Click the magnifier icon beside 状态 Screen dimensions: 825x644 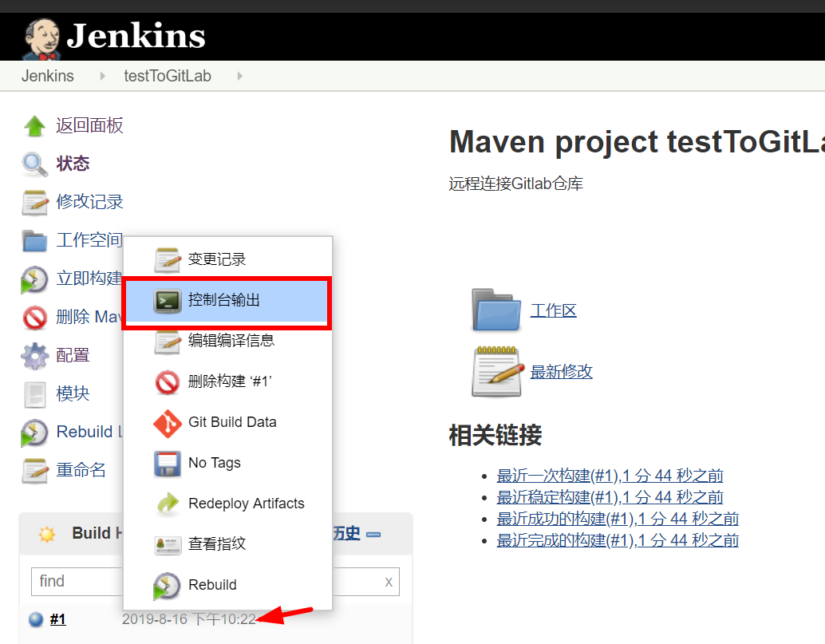click(35, 164)
